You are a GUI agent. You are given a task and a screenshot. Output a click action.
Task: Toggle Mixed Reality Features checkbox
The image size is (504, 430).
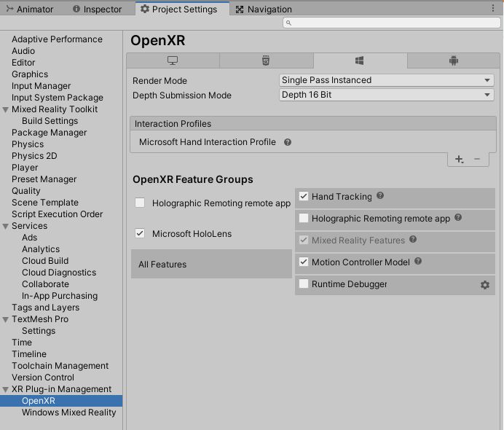point(304,240)
